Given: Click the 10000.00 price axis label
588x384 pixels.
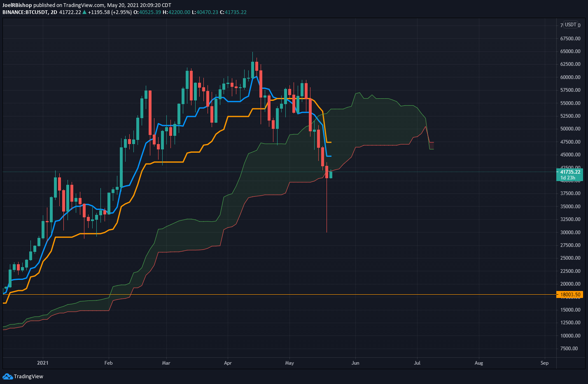Looking at the screenshot, I should [570, 336].
